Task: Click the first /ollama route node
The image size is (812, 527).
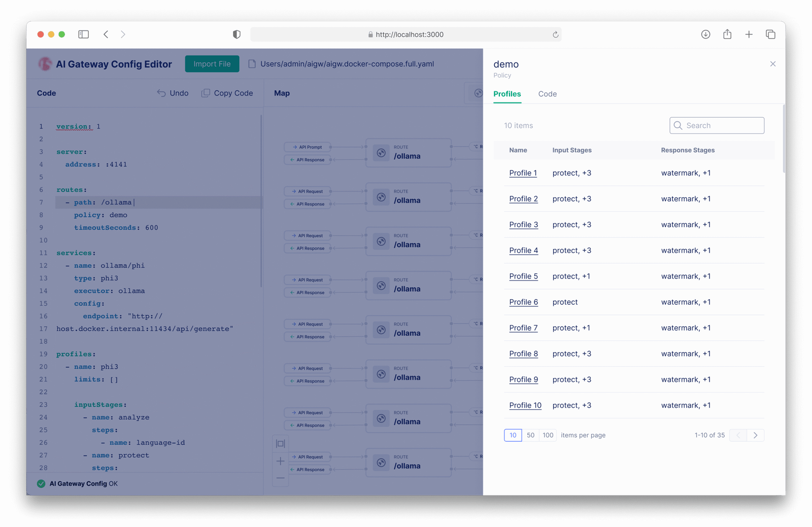Action: coord(408,153)
